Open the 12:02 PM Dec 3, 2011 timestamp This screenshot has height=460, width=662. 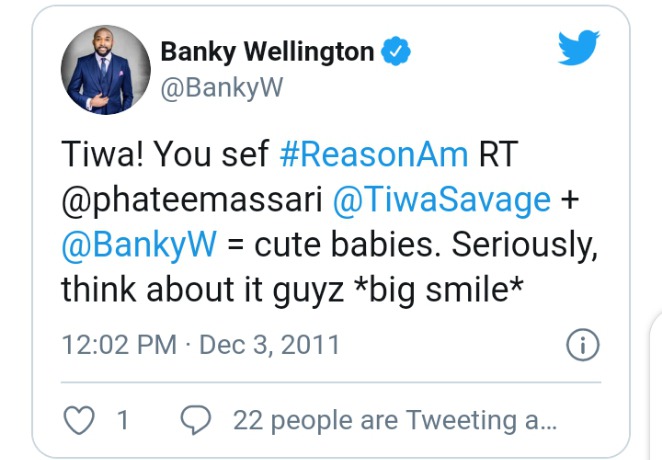(201, 345)
